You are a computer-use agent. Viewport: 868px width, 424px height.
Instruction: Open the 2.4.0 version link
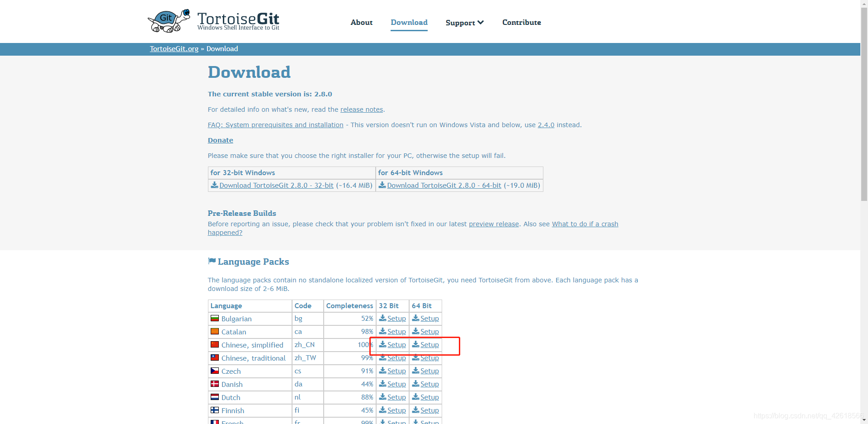(x=546, y=125)
